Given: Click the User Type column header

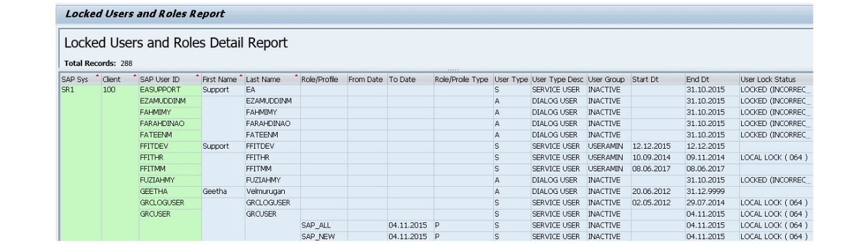Looking at the screenshot, I should tap(511, 79).
